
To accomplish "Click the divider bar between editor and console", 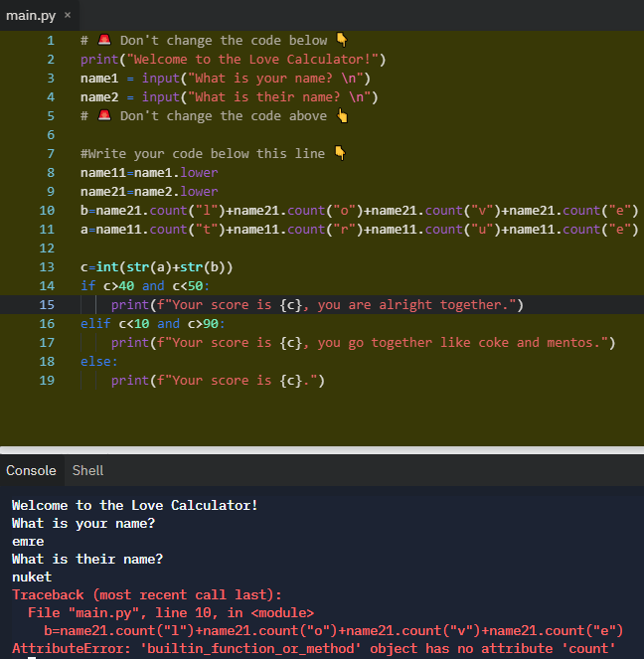I will [322, 450].
